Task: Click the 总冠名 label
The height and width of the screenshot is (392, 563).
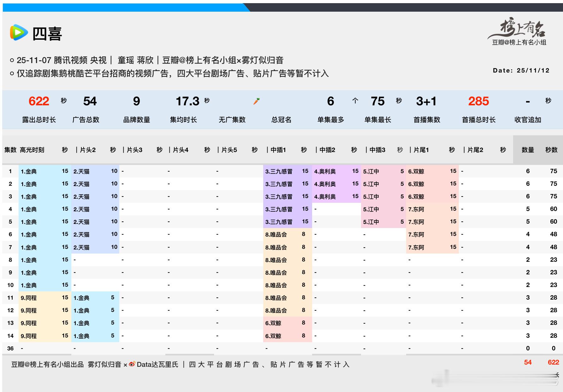Action: (281, 120)
